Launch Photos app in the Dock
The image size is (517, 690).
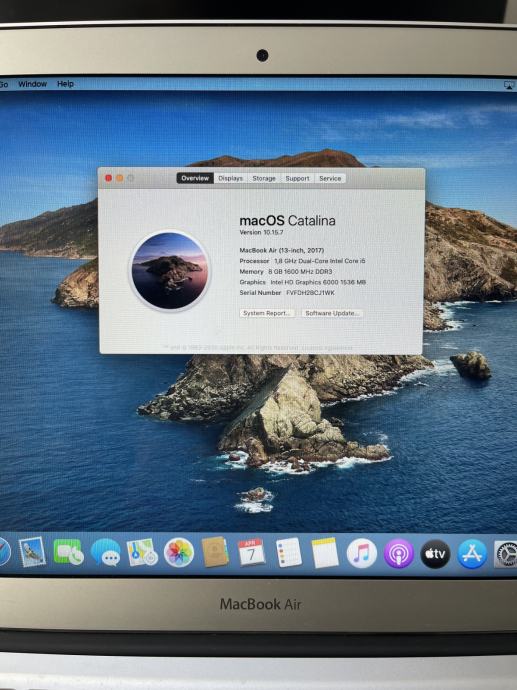pos(179,553)
